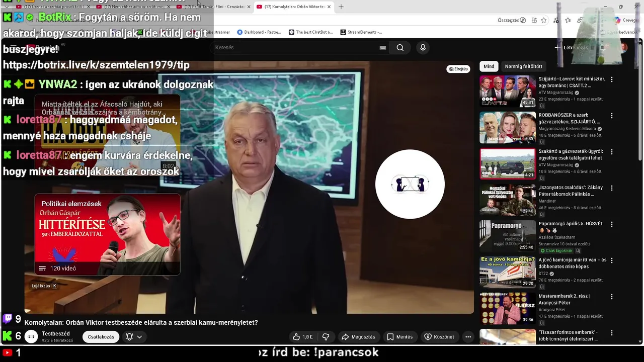Open "Iszonyatos csalódás" Zákány Péter video title
This screenshot has height=362, width=644.
571,191
